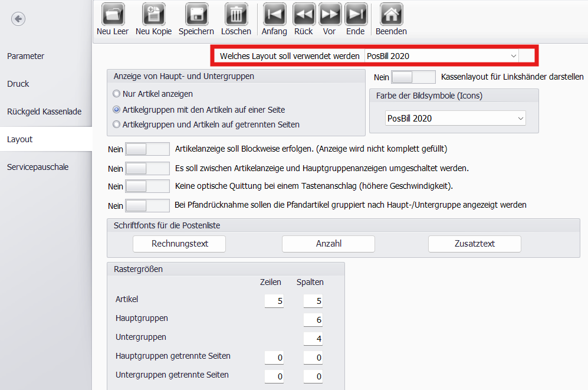Click the back arrow in the sidebar

[x=18, y=19]
